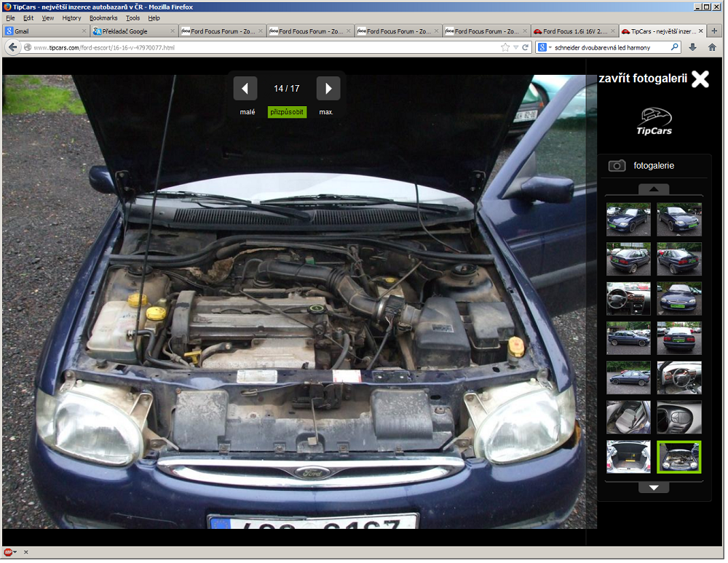Select the 'malé' image size option
The image size is (728, 563).
(x=248, y=112)
